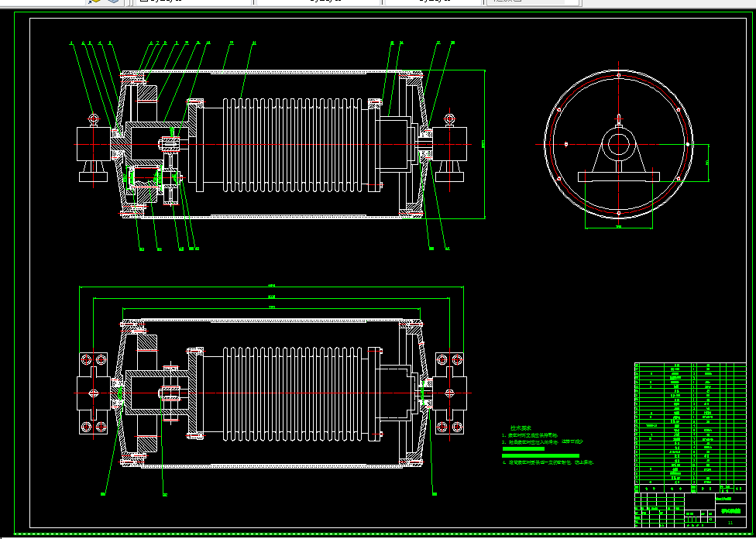The width and height of the screenshot is (756, 539).
Task: Select the corrugated bellows in the upper section view
Action: pos(292,145)
